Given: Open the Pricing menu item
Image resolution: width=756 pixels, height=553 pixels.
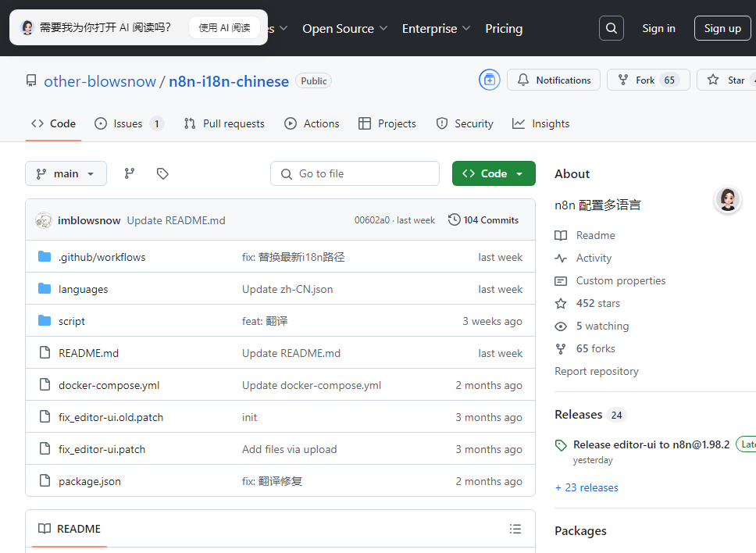Looking at the screenshot, I should coord(504,29).
